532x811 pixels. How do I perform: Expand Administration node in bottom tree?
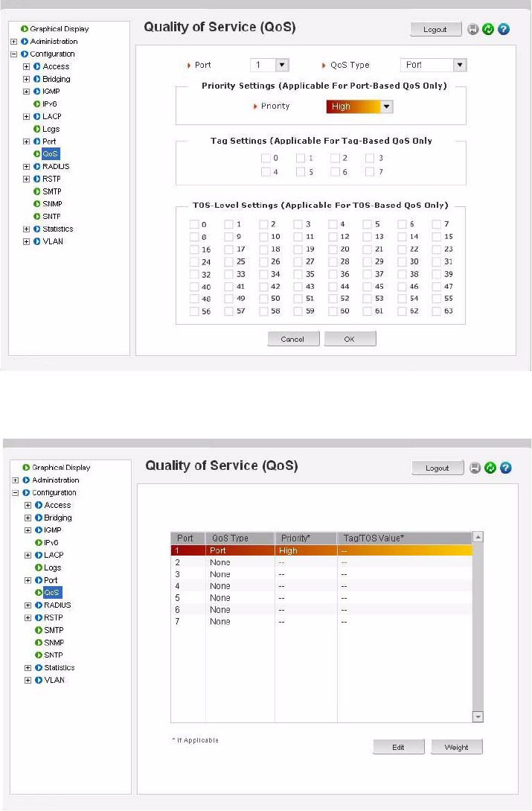pyautogui.click(x=16, y=480)
